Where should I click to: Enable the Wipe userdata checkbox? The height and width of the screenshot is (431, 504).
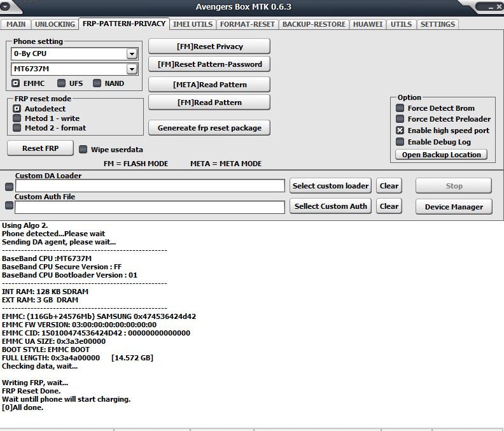(x=83, y=149)
